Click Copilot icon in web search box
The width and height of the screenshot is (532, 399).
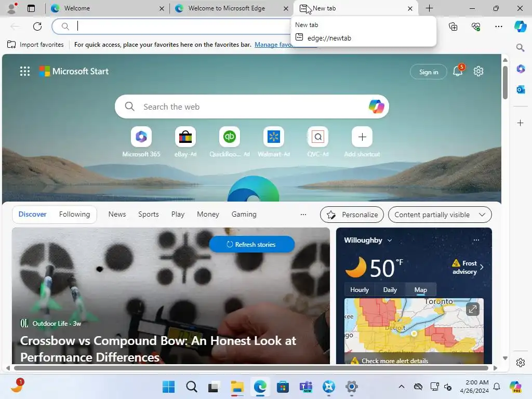(376, 107)
